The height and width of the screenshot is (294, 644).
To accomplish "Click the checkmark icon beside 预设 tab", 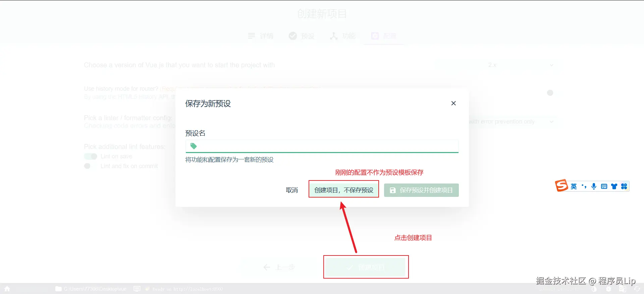I will click(293, 36).
